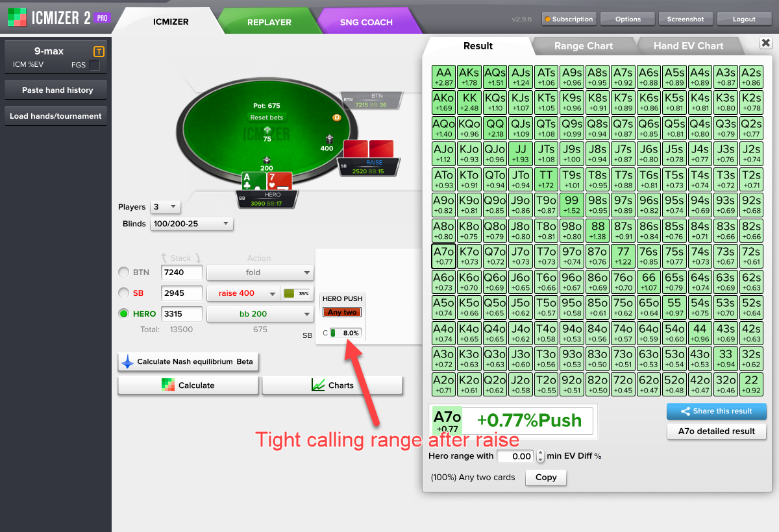Screen dimensions: 779x532
Task: Click the SB 35% raise range swatch
Action: (290, 293)
